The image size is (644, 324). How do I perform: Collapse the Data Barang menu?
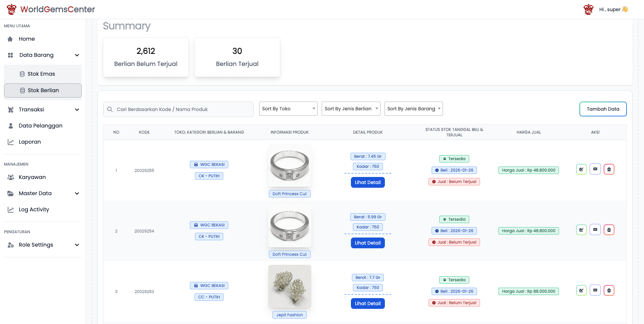[x=77, y=55]
